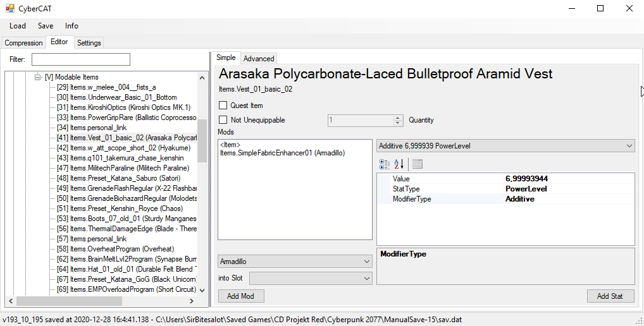Screen dimensions: 644x326
Task: Click the Add Stat button
Action: [x=610, y=296]
